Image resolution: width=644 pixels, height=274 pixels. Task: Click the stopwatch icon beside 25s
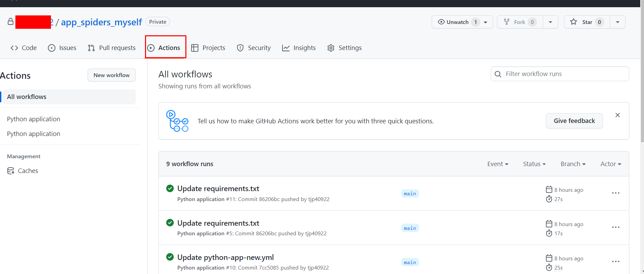tap(549, 267)
